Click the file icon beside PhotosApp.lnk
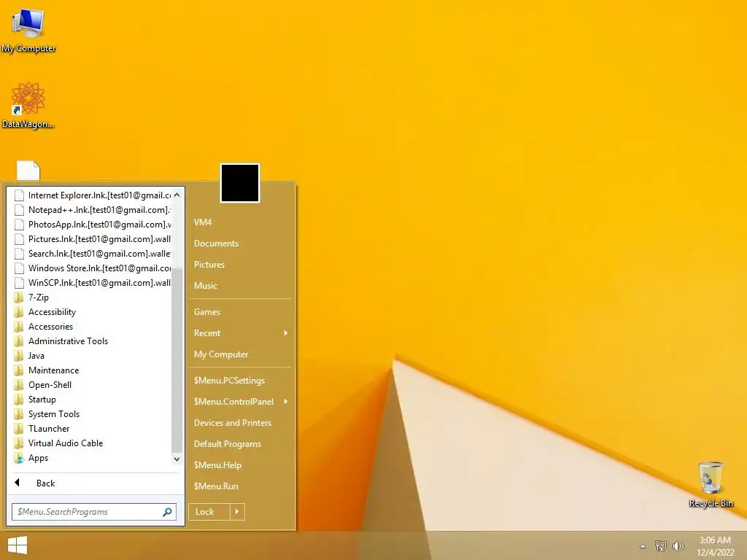Viewport: 747px width, 560px height. pyautogui.click(x=19, y=225)
